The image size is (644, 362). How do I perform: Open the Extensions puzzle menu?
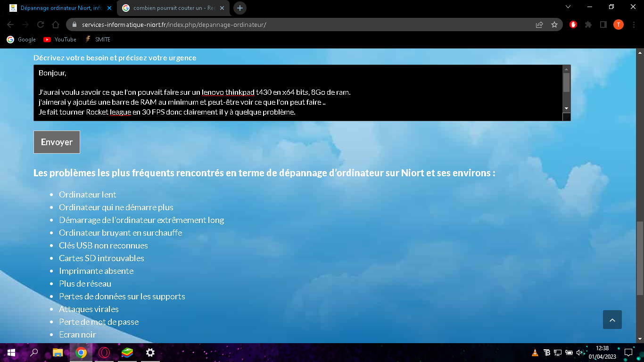(x=588, y=25)
